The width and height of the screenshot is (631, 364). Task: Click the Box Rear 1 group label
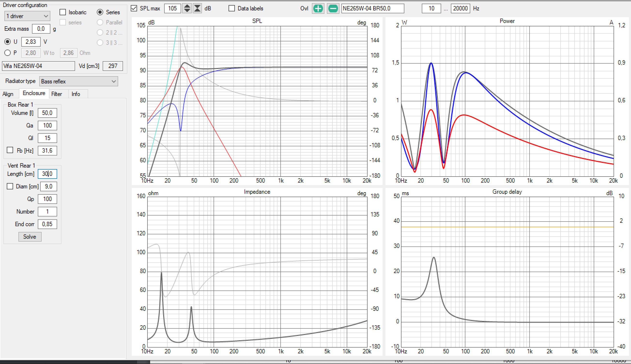(x=20, y=104)
